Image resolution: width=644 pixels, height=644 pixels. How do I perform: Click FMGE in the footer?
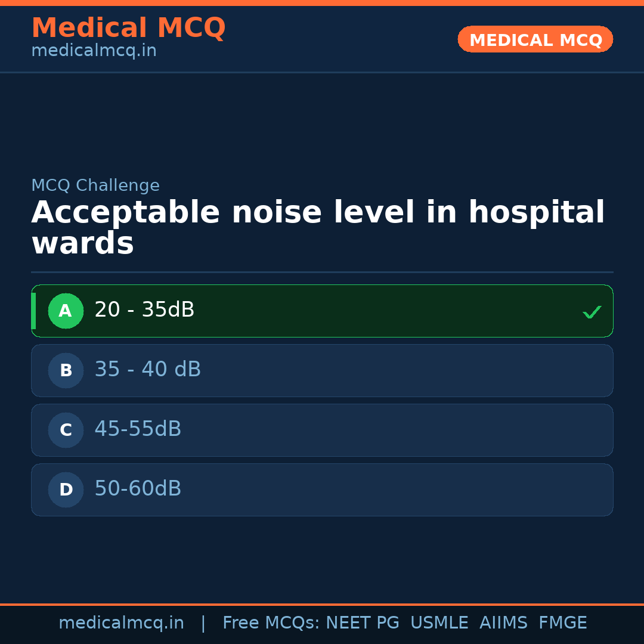pyautogui.click(x=562, y=623)
